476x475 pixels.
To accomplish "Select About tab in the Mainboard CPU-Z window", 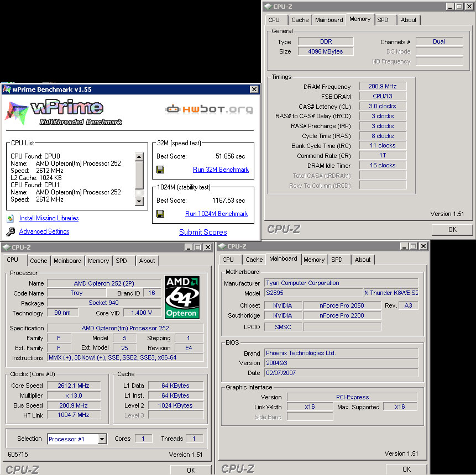I will [363, 260].
